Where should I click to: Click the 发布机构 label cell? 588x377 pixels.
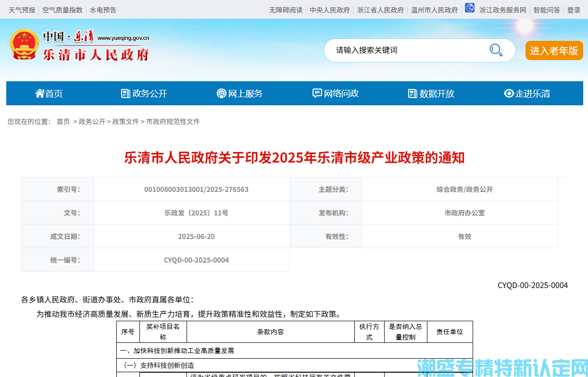[326, 213]
